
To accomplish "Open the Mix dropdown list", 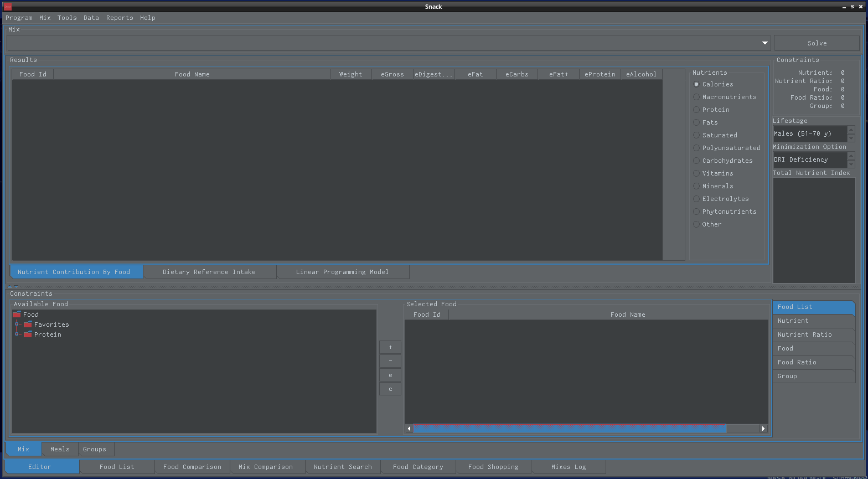I will pos(765,43).
